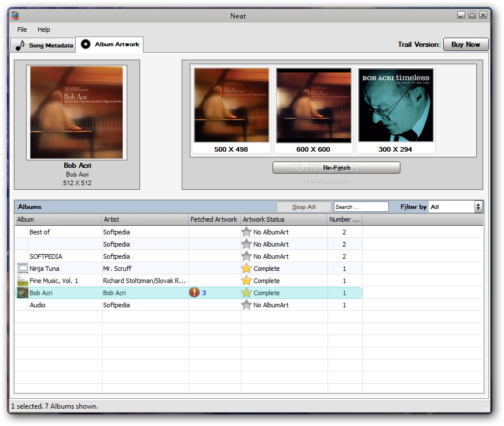
Task: Click the gray star in the Audio row
Action: (x=247, y=305)
